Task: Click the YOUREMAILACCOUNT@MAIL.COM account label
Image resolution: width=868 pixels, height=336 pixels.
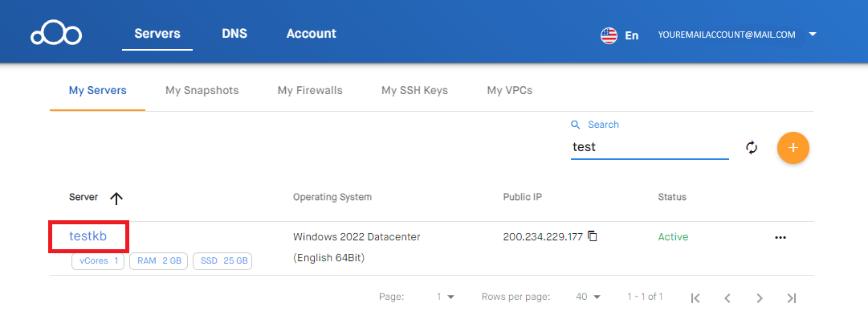Action: [727, 35]
